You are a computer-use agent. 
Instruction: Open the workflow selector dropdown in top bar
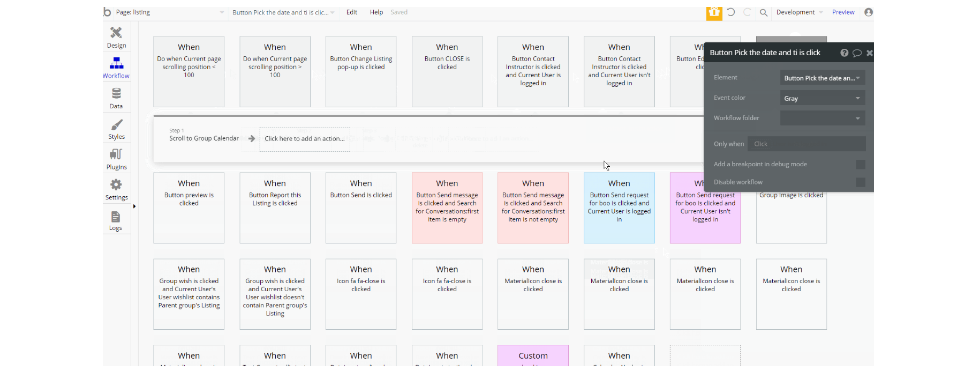click(283, 12)
